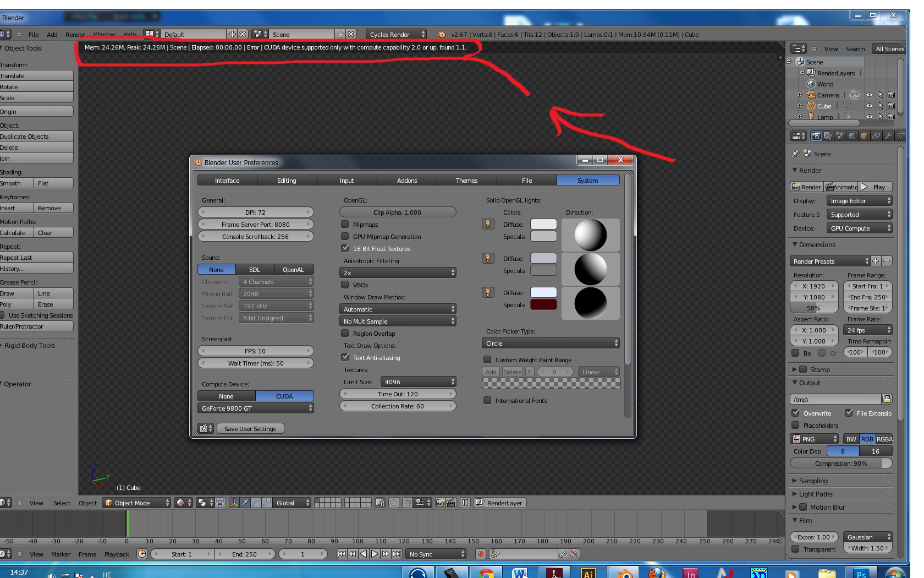Switch to the Addons preferences tab
924x578 pixels.
[x=407, y=180]
